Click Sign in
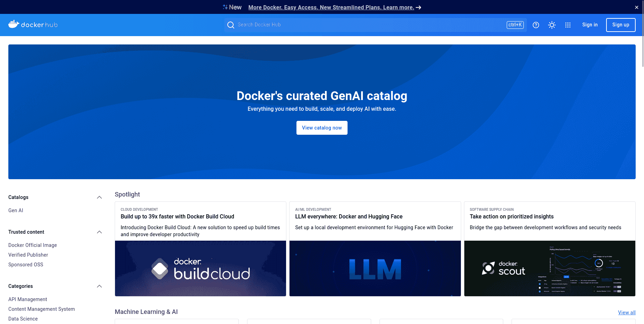The width and height of the screenshot is (644, 324). coord(590,25)
